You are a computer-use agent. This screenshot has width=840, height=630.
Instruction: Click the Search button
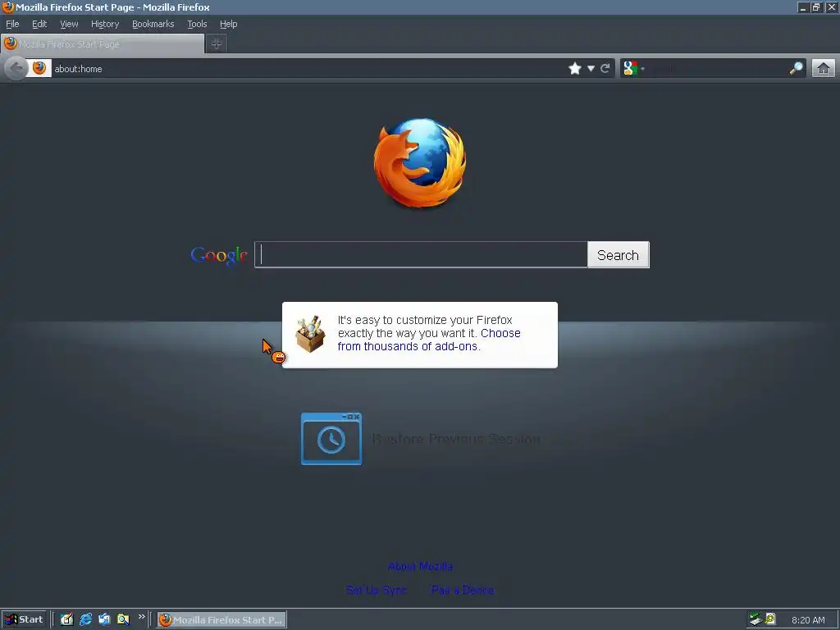(619, 255)
